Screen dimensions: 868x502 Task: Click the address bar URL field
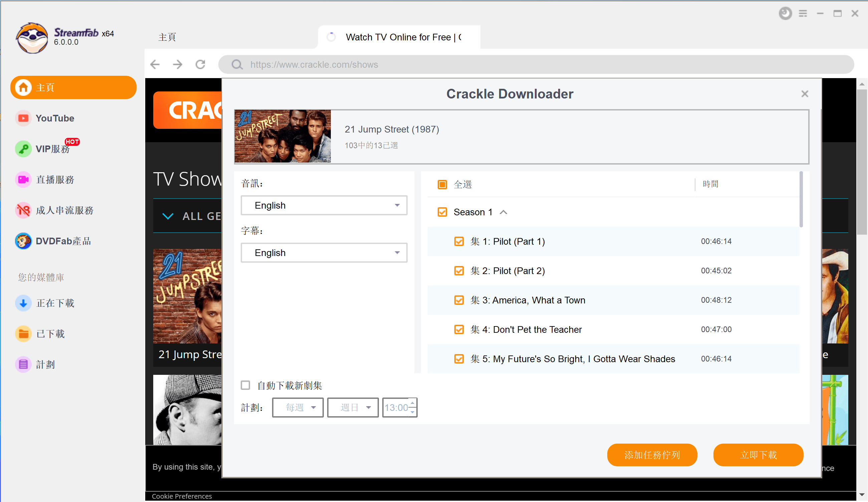click(x=536, y=64)
